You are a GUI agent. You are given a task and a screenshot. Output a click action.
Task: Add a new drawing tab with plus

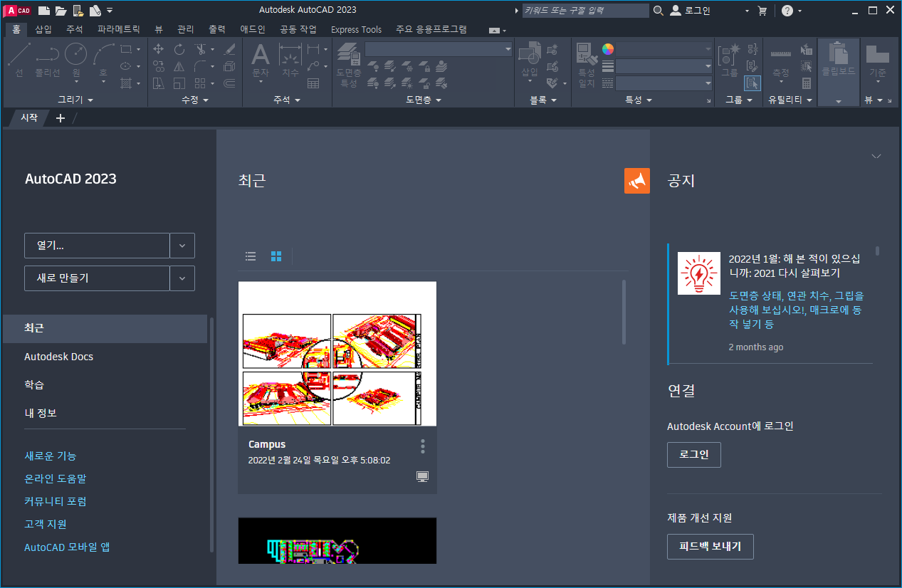coord(61,118)
